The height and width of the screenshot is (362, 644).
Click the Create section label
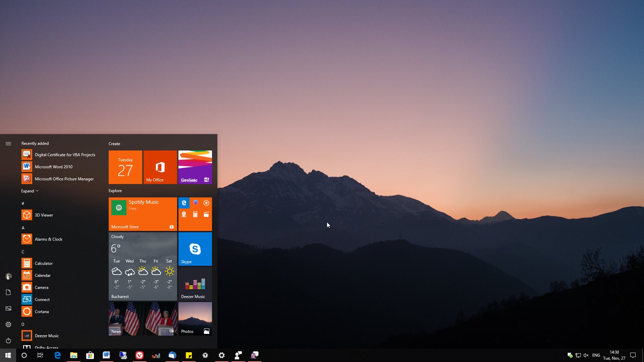click(114, 143)
